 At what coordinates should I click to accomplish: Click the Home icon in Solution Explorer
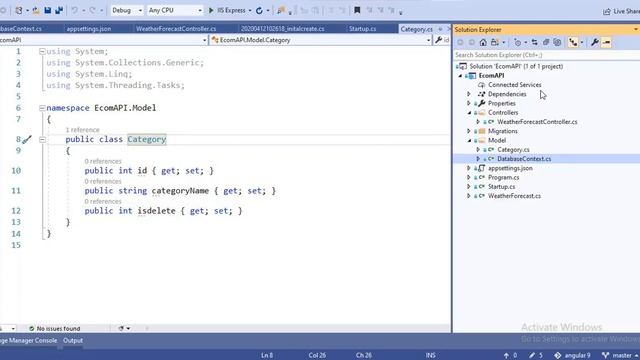point(483,42)
